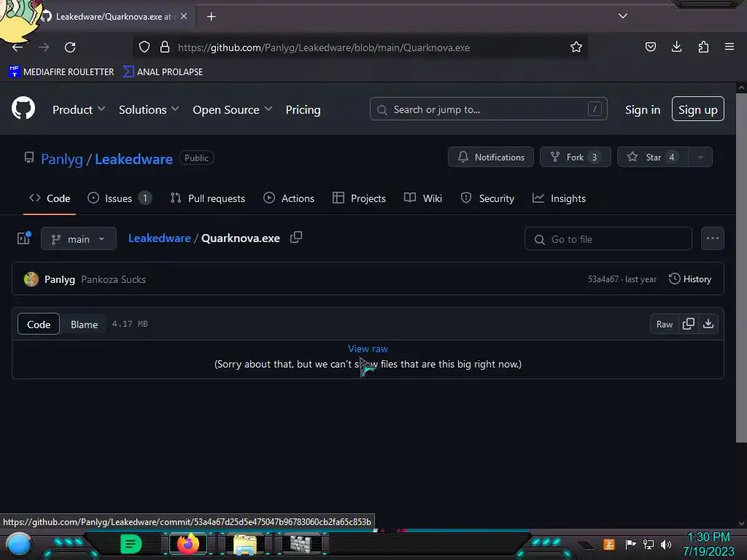Go back to the previous page

(x=18, y=47)
